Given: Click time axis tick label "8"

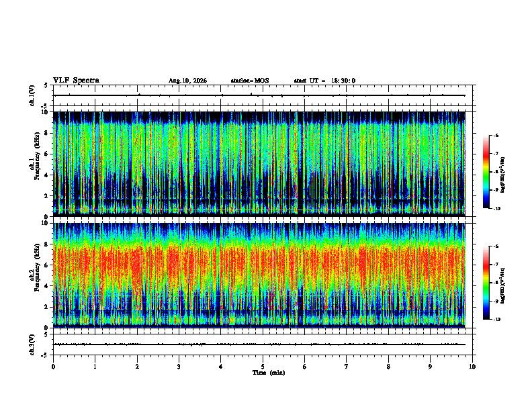Looking at the screenshot, I should pyautogui.click(x=388, y=367).
